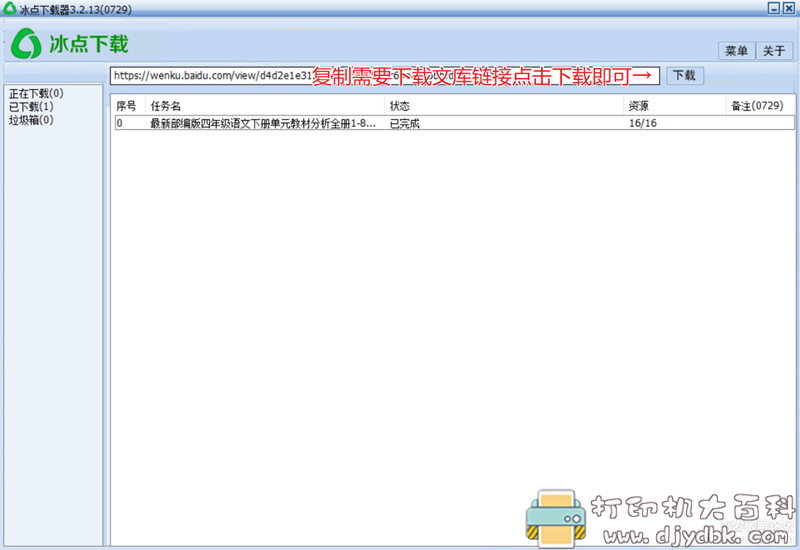Open the 关于 about button
800x550 pixels.
point(774,51)
